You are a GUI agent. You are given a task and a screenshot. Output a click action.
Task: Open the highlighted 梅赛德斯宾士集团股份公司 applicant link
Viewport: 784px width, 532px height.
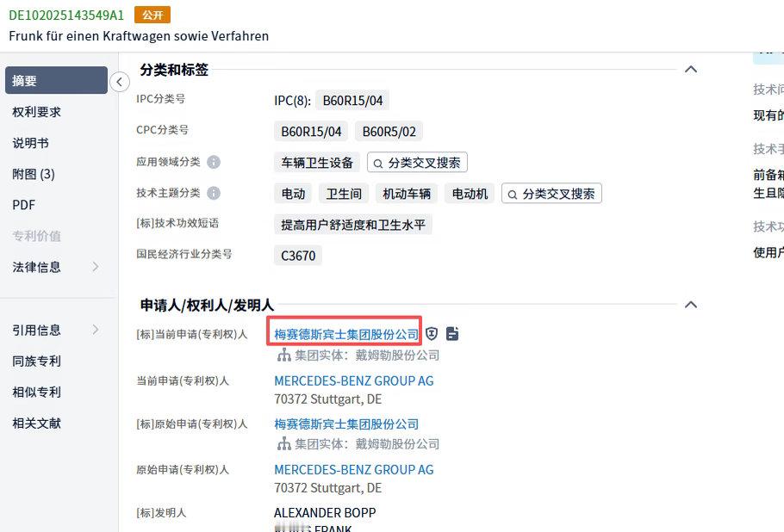pyautogui.click(x=346, y=334)
